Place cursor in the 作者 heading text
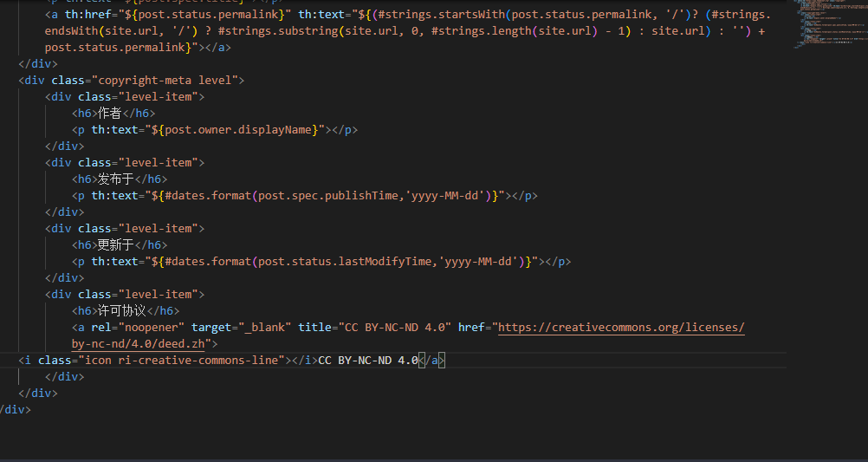This screenshot has width=868, height=462. coord(110,114)
